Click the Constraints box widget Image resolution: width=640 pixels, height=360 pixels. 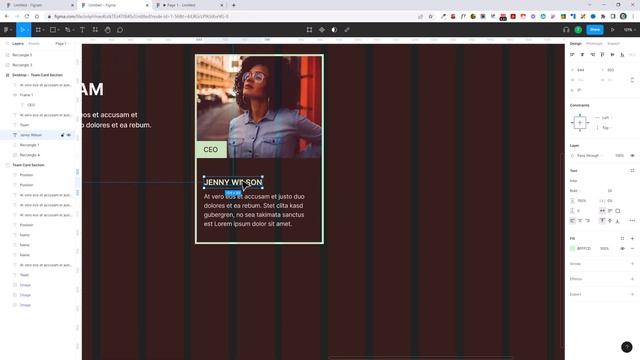point(580,122)
